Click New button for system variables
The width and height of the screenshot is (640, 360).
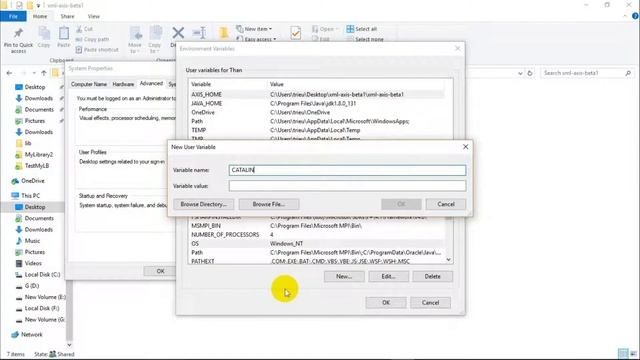pos(344,276)
